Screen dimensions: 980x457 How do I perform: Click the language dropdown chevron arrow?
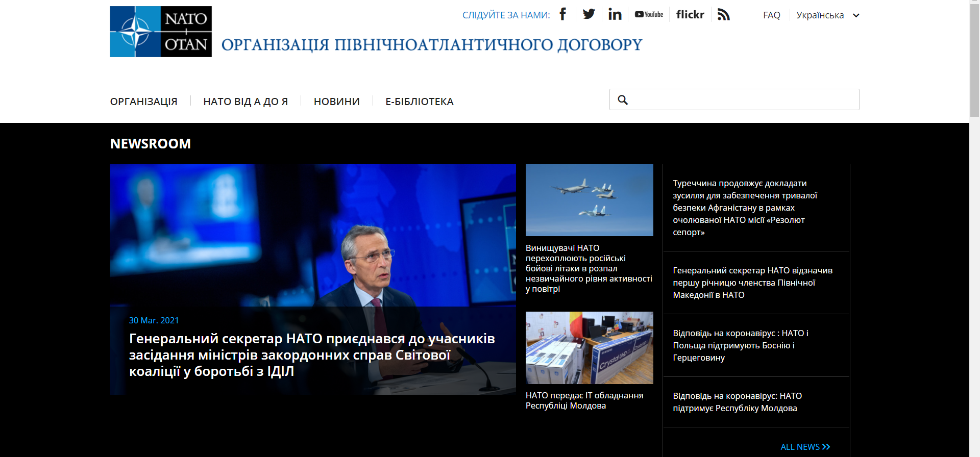pyautogui.click(x=856, y=15)
